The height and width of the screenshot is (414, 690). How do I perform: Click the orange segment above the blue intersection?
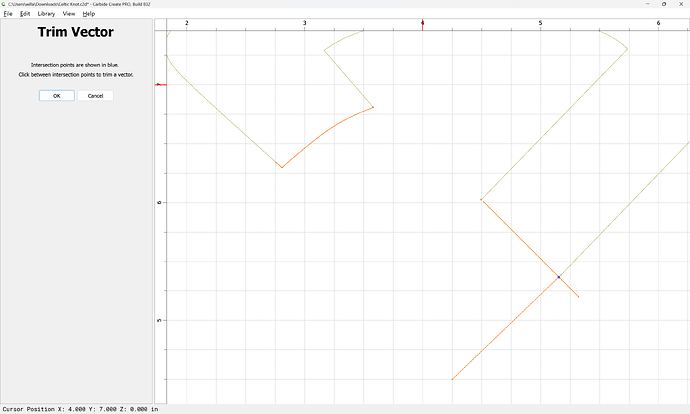coord(520,239)
